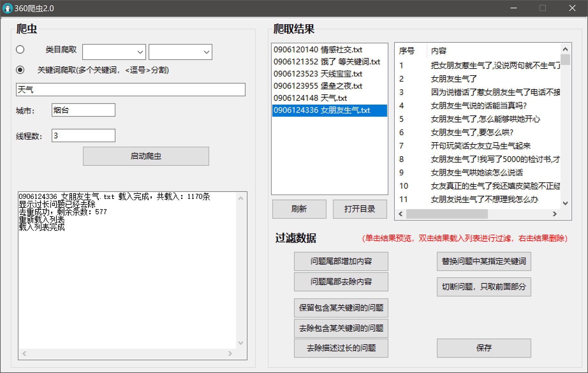This screenshot has height=373, width=588.
Task: Click inside the 城市 input field
Action: coord(83,110)
